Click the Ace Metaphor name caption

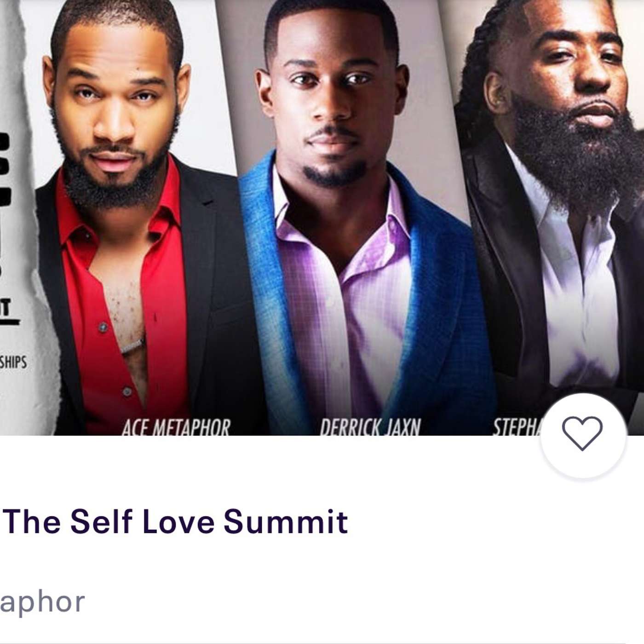point(176,428)
